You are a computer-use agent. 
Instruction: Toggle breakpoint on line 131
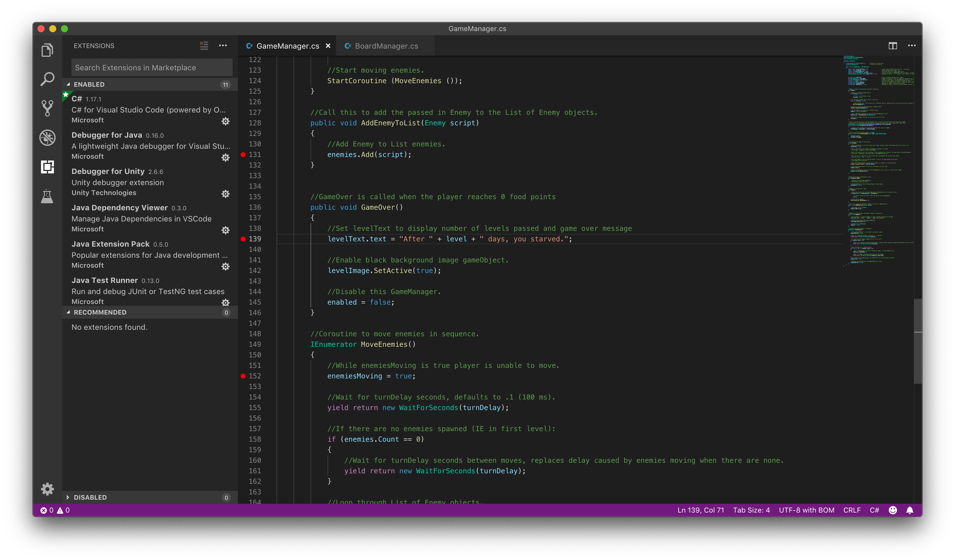coord(243,155)
